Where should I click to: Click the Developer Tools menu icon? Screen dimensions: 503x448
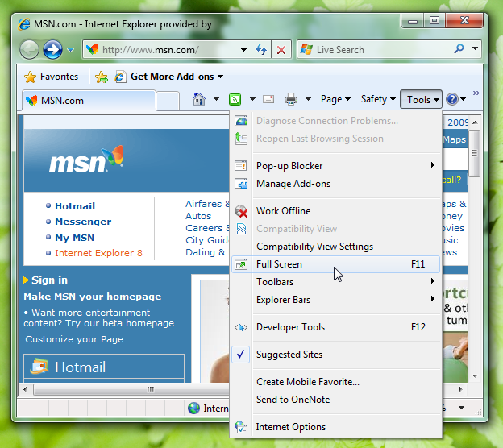(241, 327)
